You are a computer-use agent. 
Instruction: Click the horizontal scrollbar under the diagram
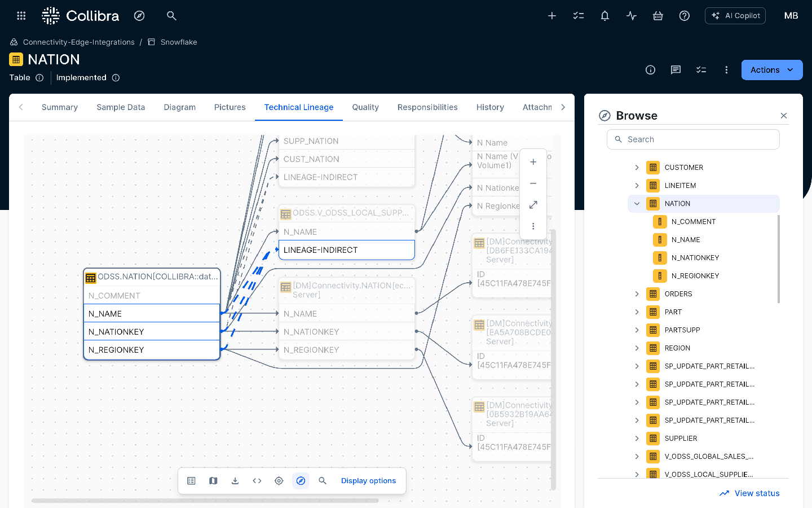tap(205, 501)
